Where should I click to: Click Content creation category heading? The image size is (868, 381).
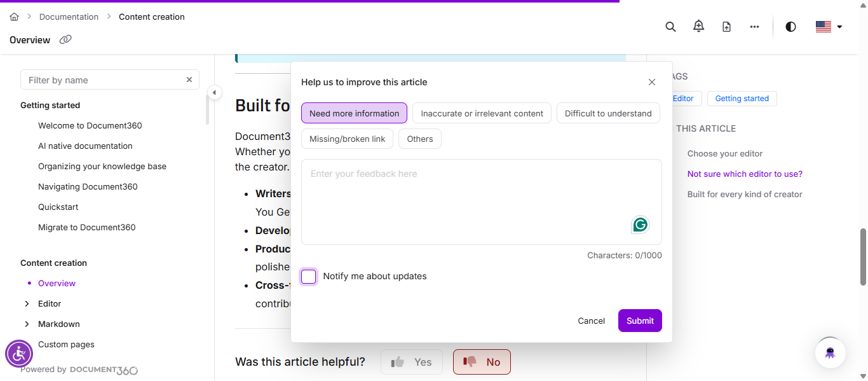(53, 263)
